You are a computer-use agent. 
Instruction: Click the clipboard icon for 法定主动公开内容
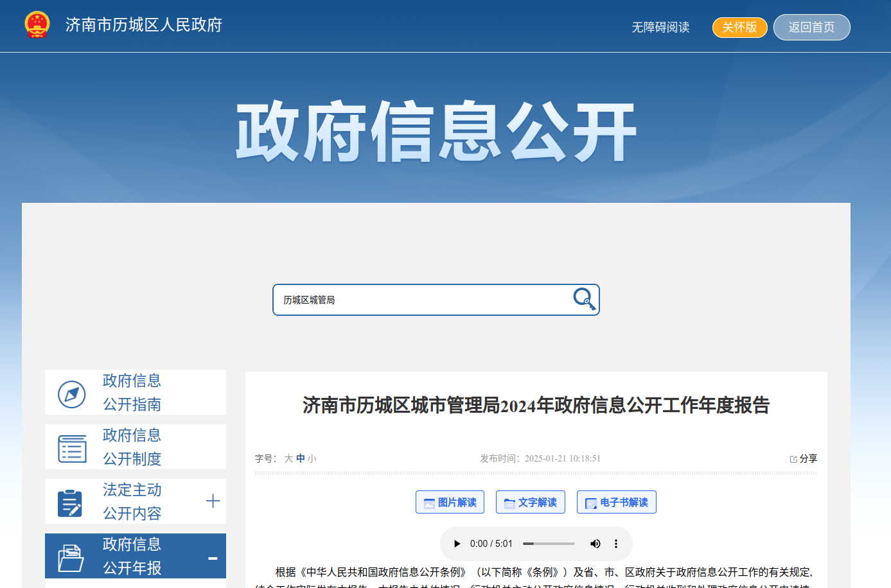(70, 503)
